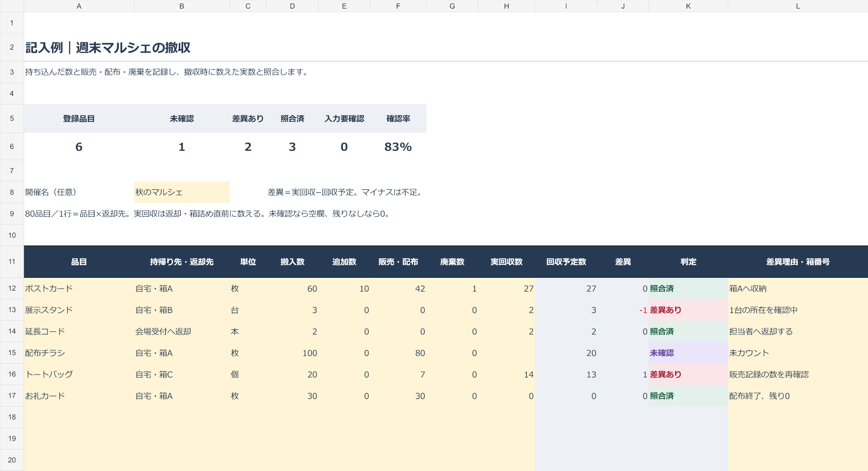Select the empty 実回収数 cell for 配布チラシ
Image resolution: width=868 pixels, height=471 pixels.
tap(506, 353)
